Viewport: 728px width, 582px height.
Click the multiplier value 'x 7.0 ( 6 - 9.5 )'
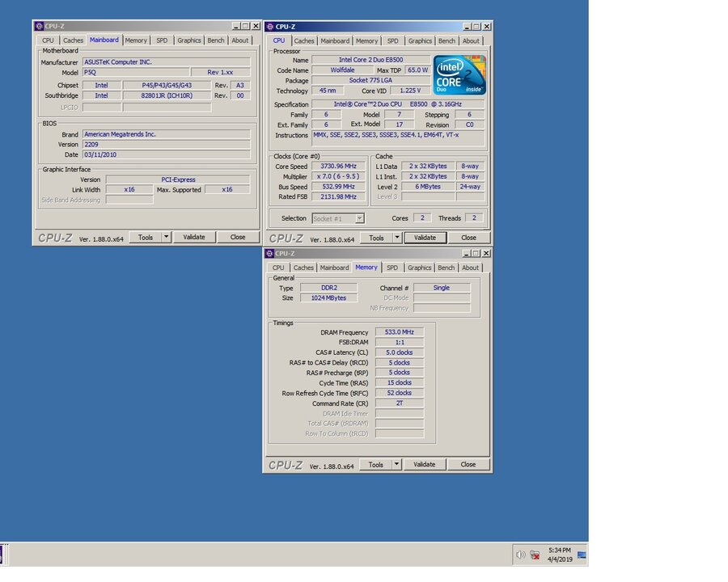click(338, 176)
